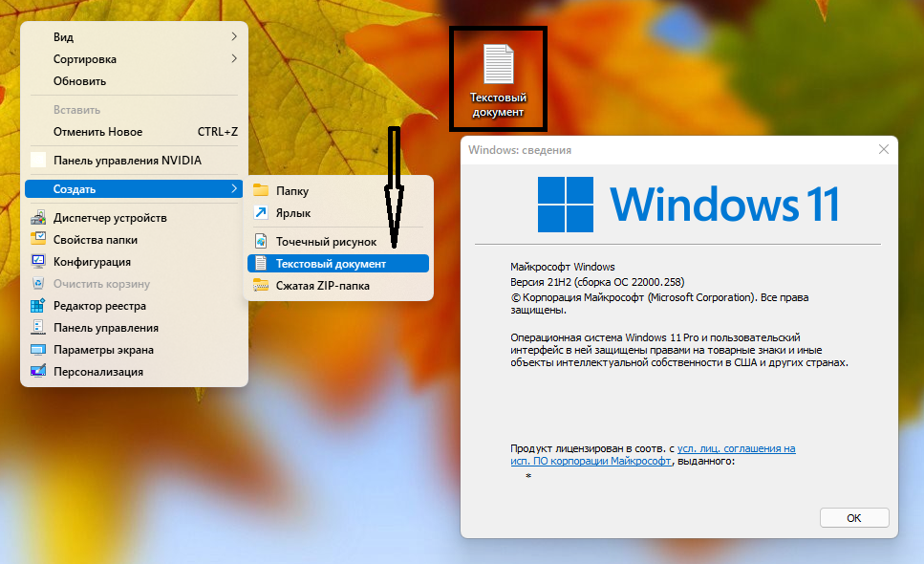This screenshot has width=924, height=564.
Task: Click OK in the Windows: сведения dialog
Action: tap(854, 517)
